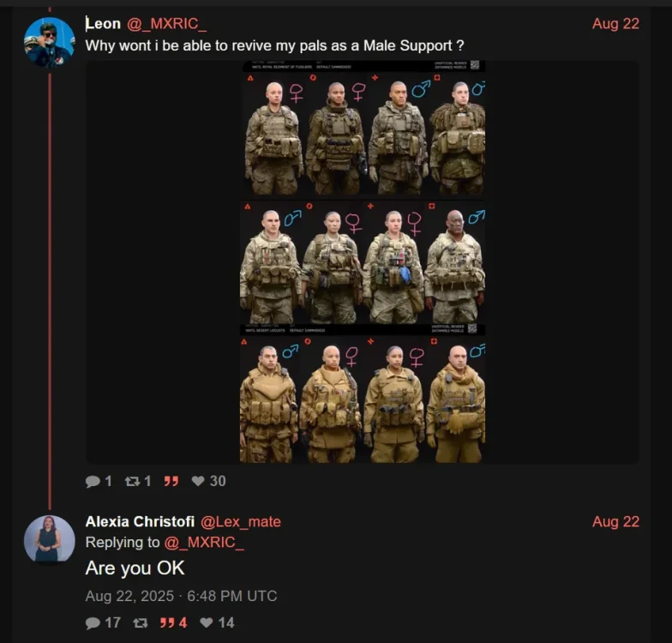This screenshot has width=672, height=643.
Task: Click @_MXRIC_ in the Replying to line
Action: [x=204, y=542]
